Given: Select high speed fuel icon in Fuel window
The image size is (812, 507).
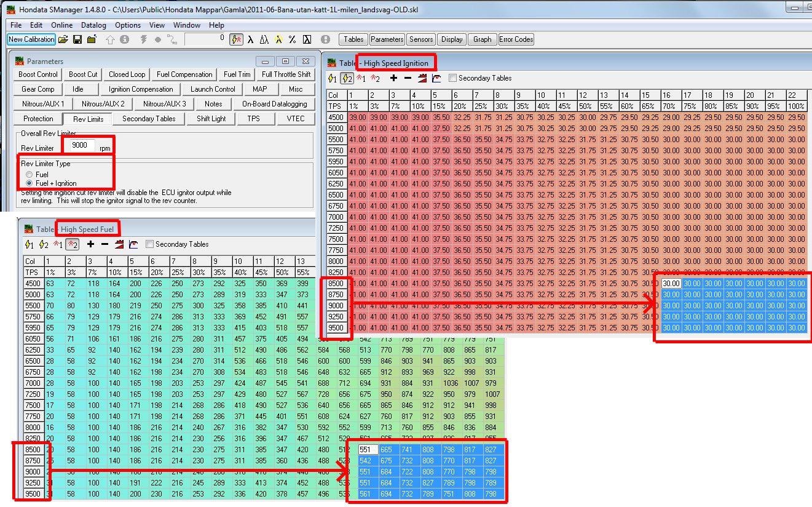Looking at the screenshot, I should click(x=73, y=244).
